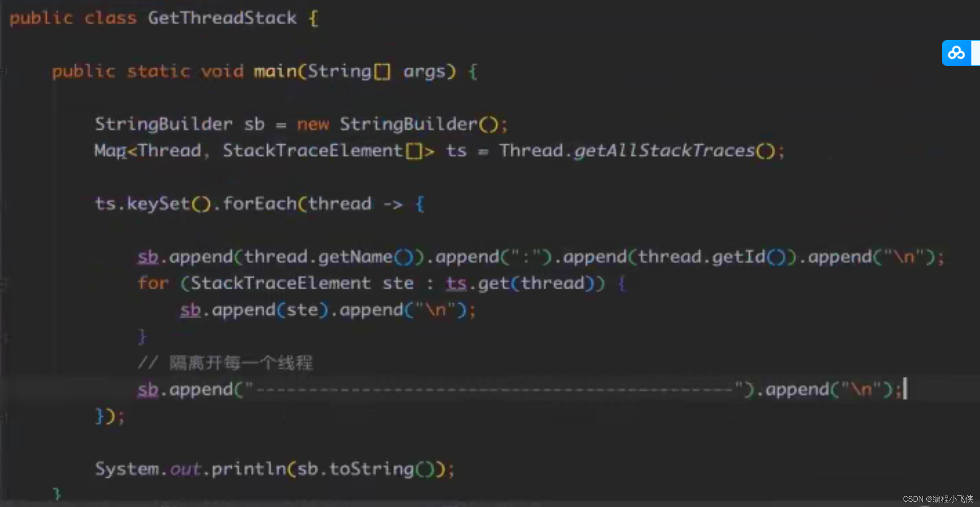980x507 pixels.
Task: Click the Chinese comment '隔离开每一个线程'
Action: [241, 363]
